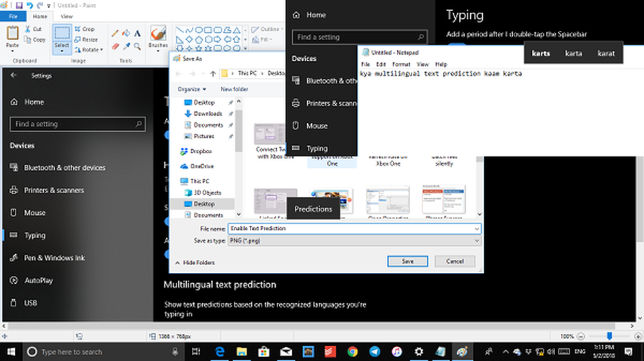This screenshot has height=361, width=644.
Task: Choose the Oval shape in gallery
Action: (x=199, y=30)
